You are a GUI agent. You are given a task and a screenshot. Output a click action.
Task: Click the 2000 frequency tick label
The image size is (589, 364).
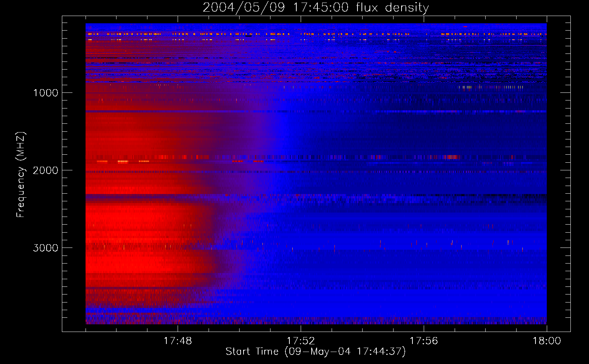[x=46, y=170]
